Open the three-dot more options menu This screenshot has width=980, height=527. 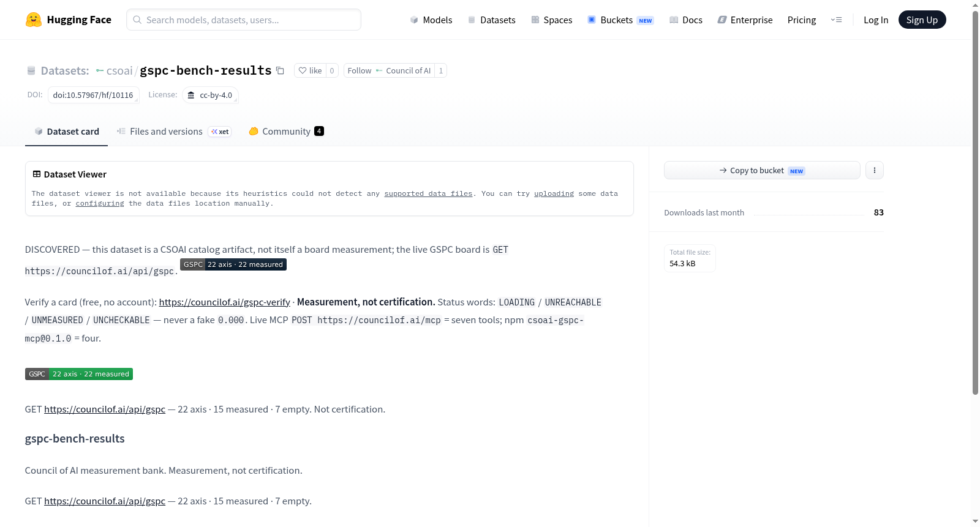[875, 170]
